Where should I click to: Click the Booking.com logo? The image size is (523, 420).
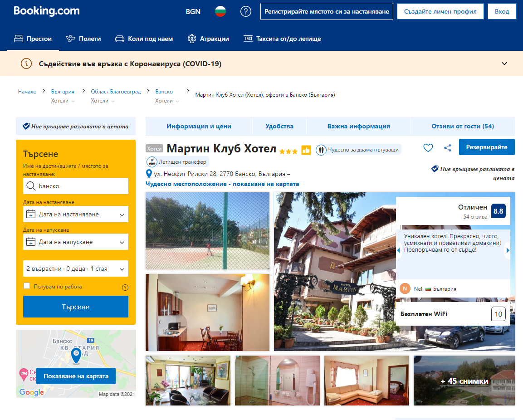tap(46, 11)
